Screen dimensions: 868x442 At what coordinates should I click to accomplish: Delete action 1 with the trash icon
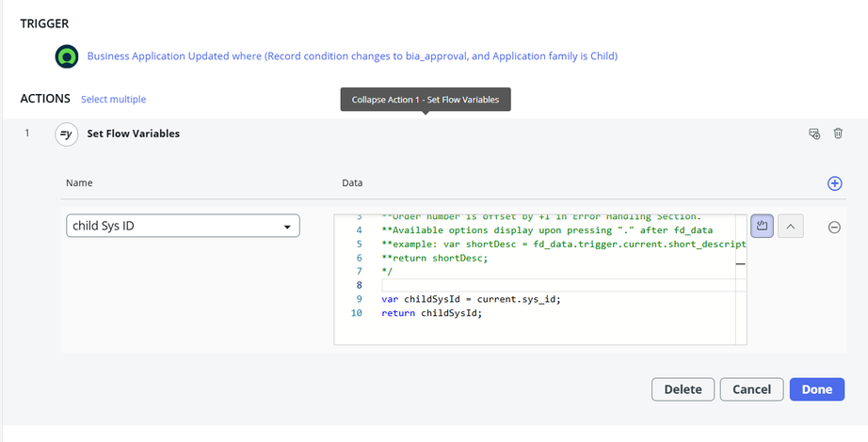click(x=838, y=134)
